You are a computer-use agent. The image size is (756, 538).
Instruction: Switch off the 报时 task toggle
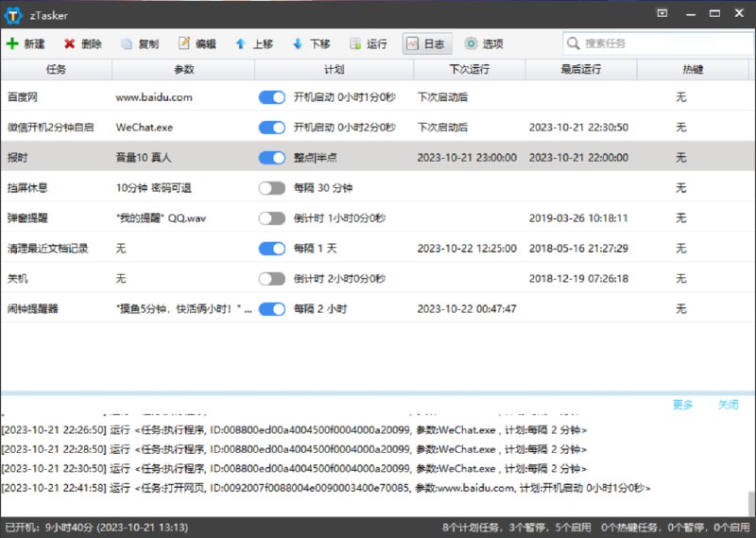click(x=272, y=158)
